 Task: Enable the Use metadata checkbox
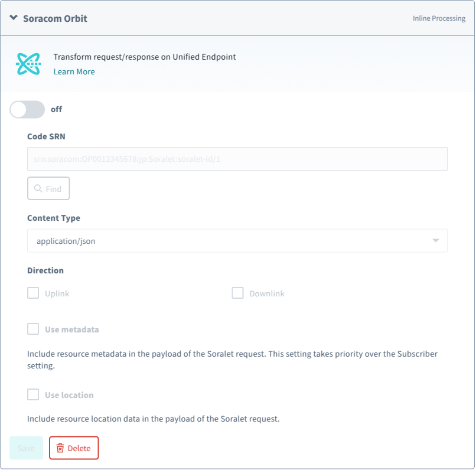[33, 329]
